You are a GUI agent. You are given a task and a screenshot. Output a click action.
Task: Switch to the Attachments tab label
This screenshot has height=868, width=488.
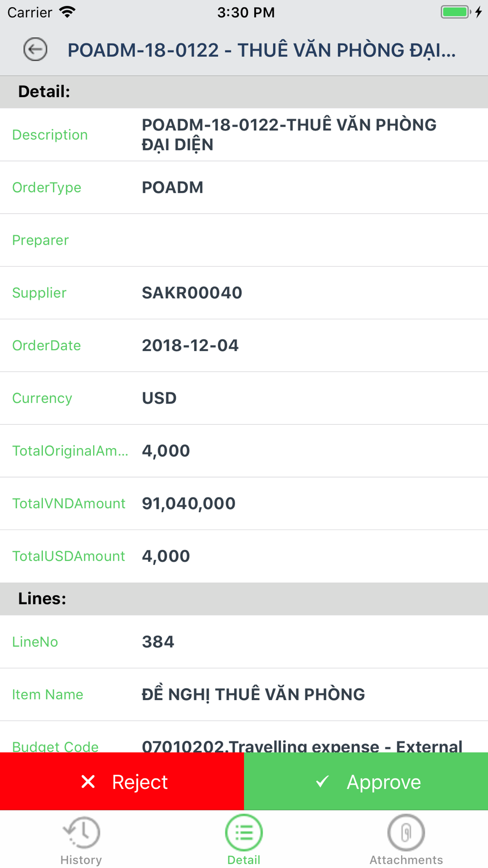[406, 860]
